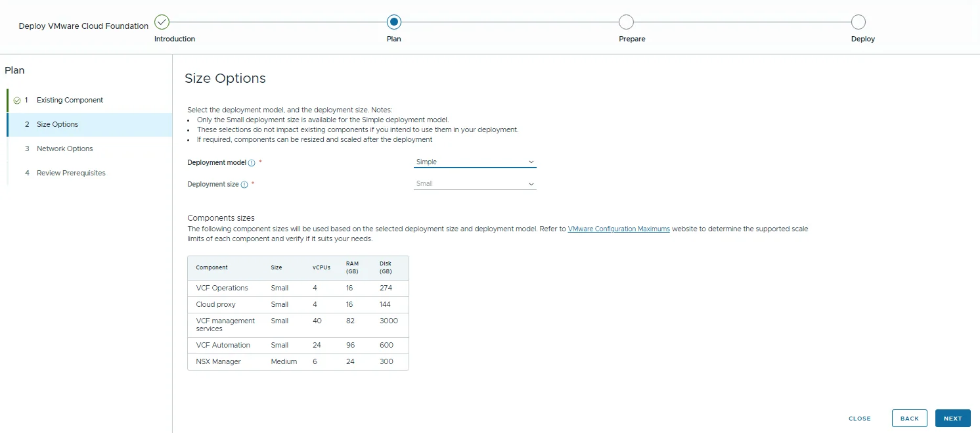The image size is (980, 433).
Task: Click the Size column header
Action: tap(277, 267)
